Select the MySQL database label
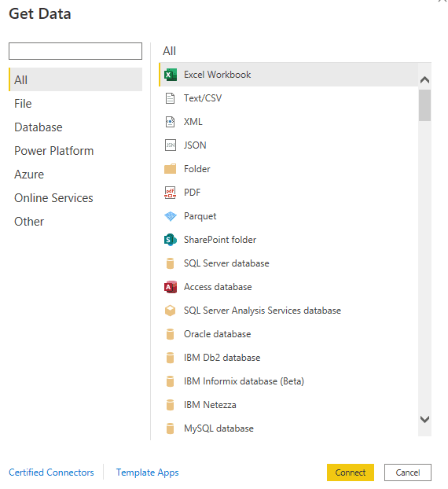 [218, 428]
